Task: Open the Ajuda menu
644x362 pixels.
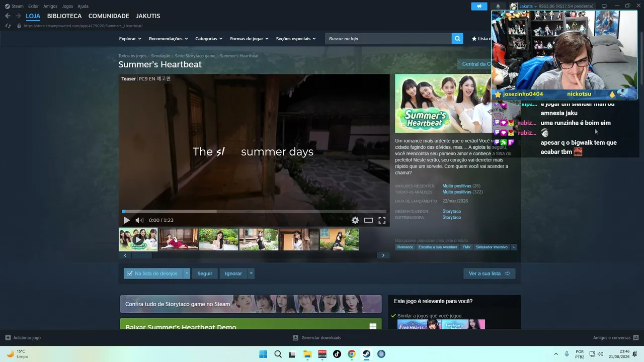Action: 83,6
